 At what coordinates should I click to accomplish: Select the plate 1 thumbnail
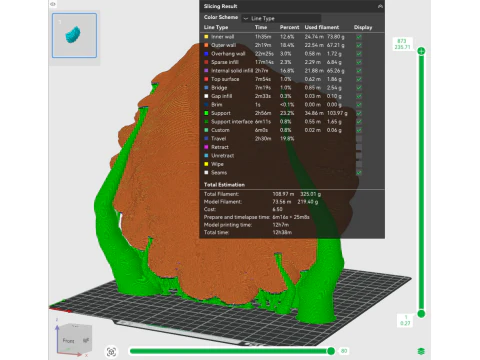pyautogui.click(x=74, y=35)
